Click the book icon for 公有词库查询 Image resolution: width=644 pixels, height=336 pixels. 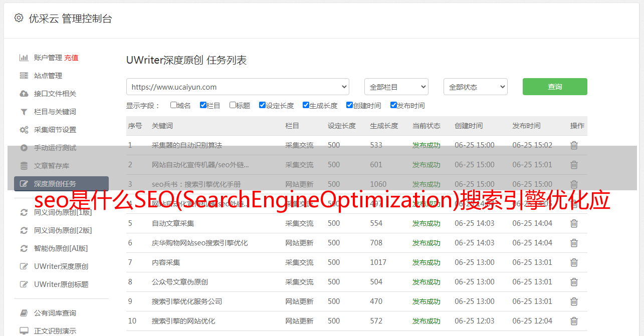[x=24, y=313]
